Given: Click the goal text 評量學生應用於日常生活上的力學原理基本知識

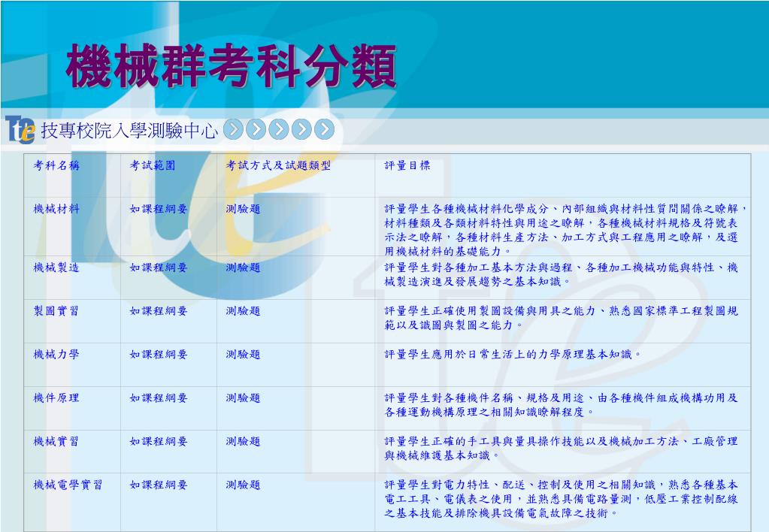Looking at the screenshot, I should 513,354.
